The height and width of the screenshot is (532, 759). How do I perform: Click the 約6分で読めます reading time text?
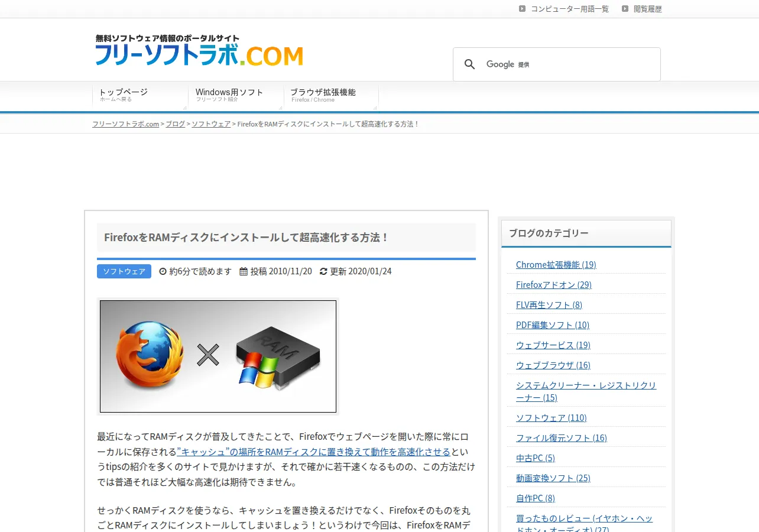tap(200, 271)
